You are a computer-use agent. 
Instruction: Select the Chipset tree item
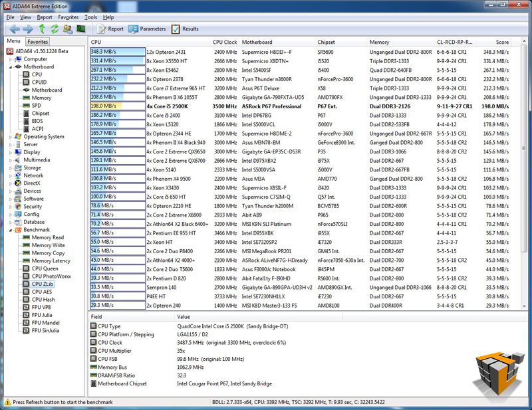(x=41, y=113)
